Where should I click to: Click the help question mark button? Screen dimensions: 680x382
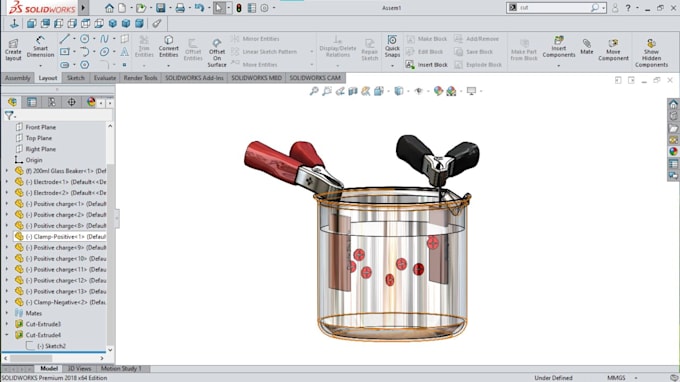[x=628, y=8]
